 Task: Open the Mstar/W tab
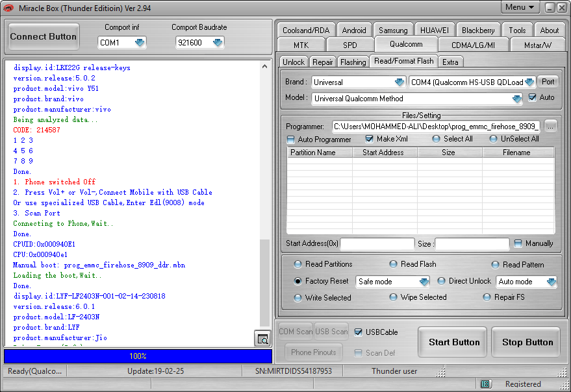point(537,45)
